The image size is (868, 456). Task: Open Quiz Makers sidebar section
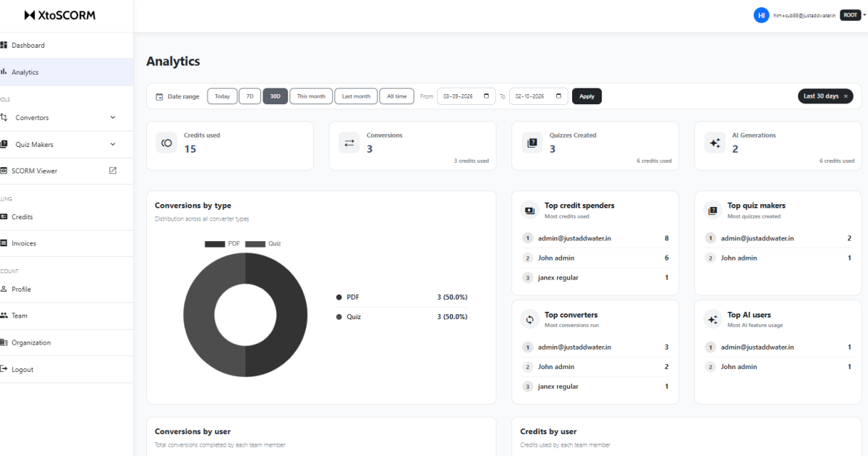(x=67, y=144)
